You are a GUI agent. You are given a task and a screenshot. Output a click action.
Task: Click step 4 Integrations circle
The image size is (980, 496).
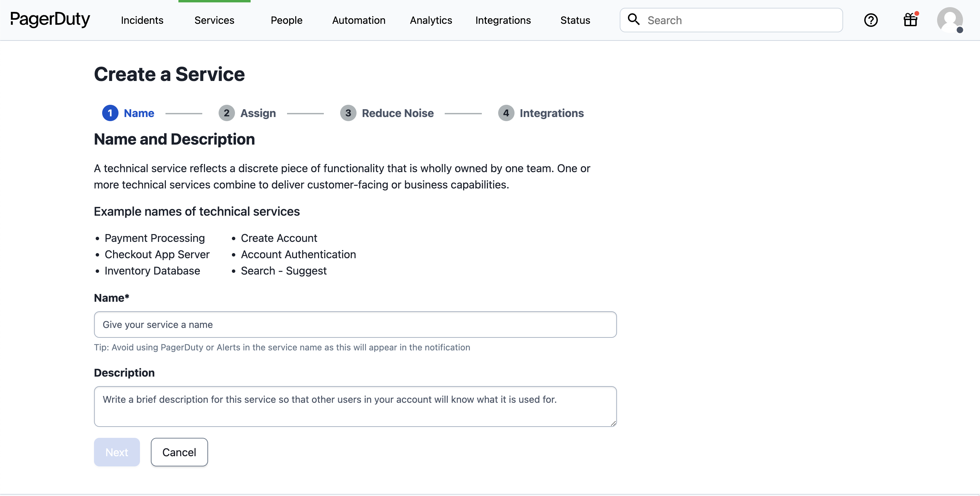pyautogui.click(x=506, y=113)
